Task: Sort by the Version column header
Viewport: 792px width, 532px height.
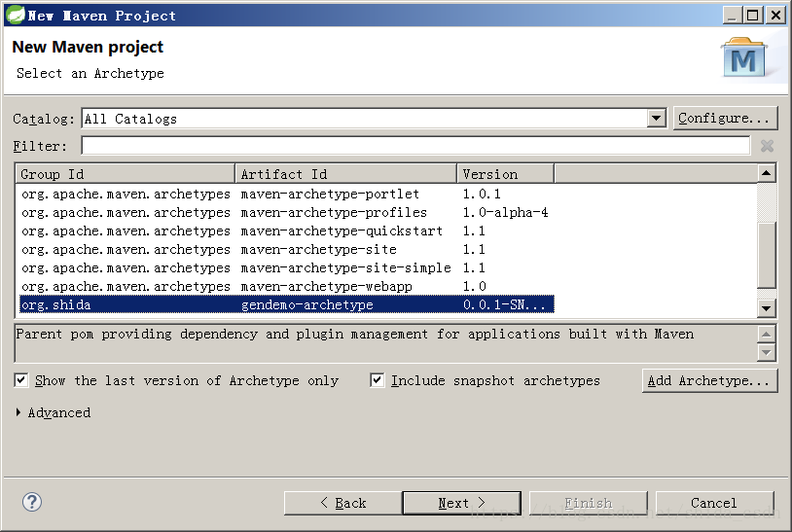Action: pos(506,174)
